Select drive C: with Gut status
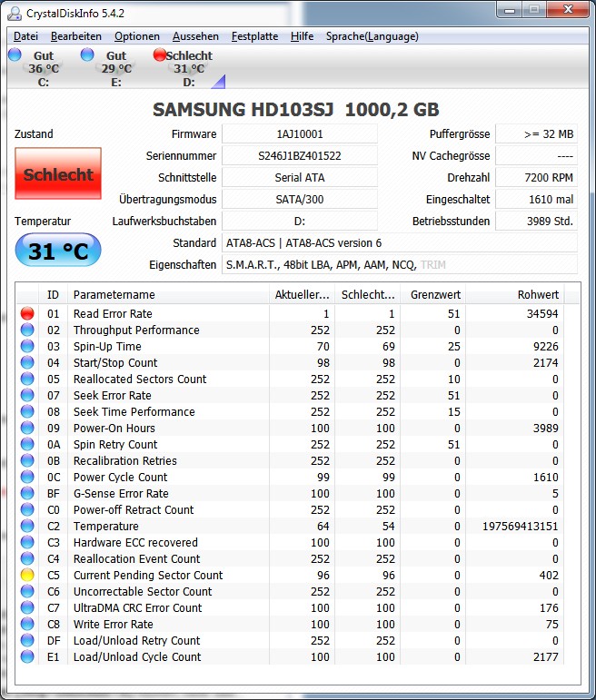596x700 pixels. coord(44,68)
